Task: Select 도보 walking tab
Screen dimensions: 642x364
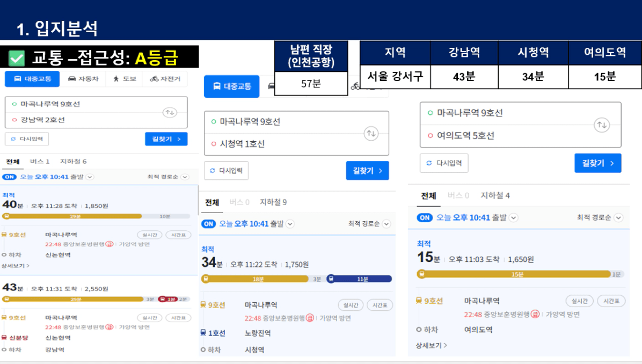Action: pyautogui.click(x=125, y=78)
